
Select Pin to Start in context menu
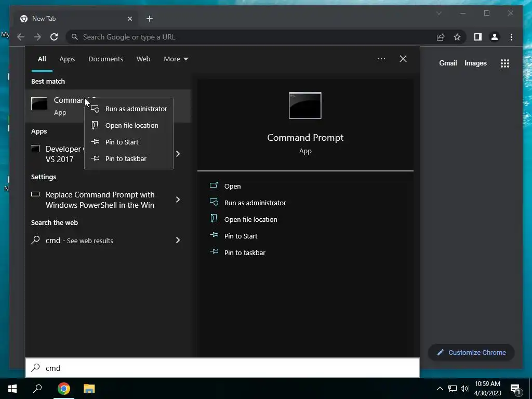(x=129, y=142)
